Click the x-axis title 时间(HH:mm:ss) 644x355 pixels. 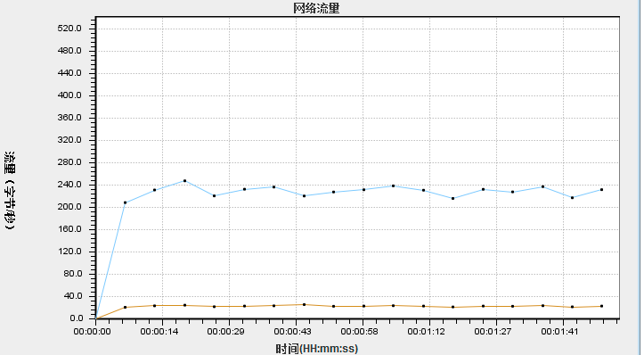click(x=317, y=349)
